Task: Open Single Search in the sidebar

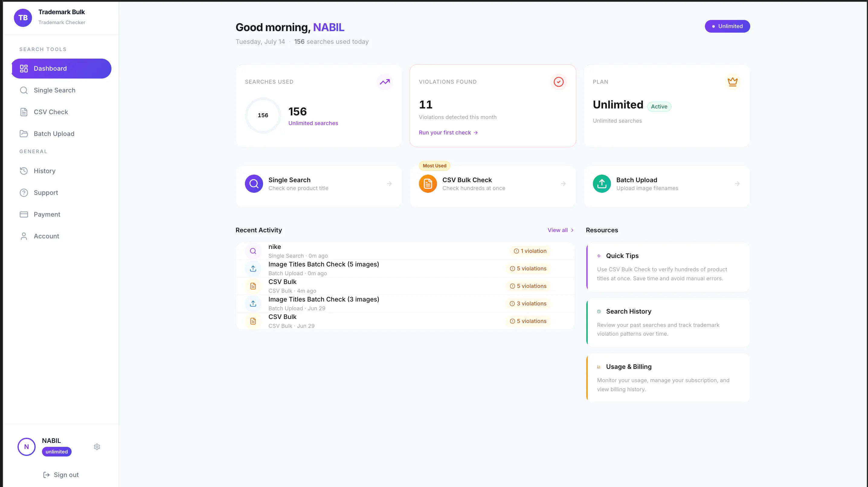Action: (61, 90)
